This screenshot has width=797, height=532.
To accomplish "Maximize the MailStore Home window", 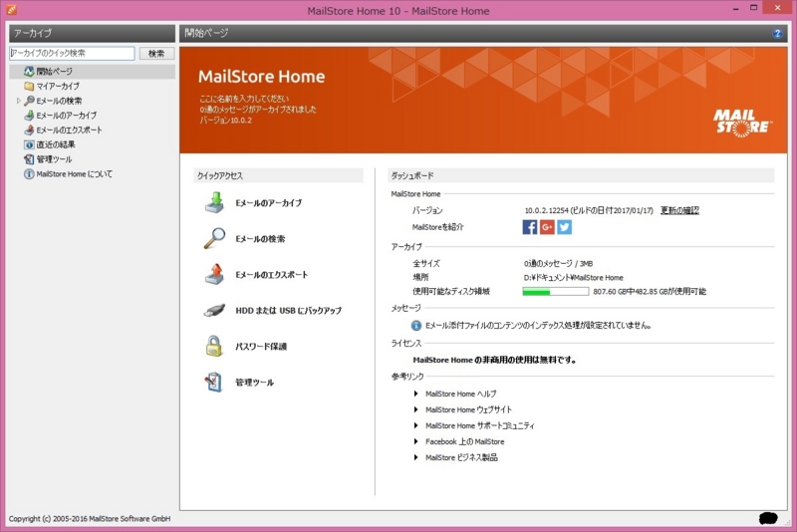I will (x=754, y=8).
